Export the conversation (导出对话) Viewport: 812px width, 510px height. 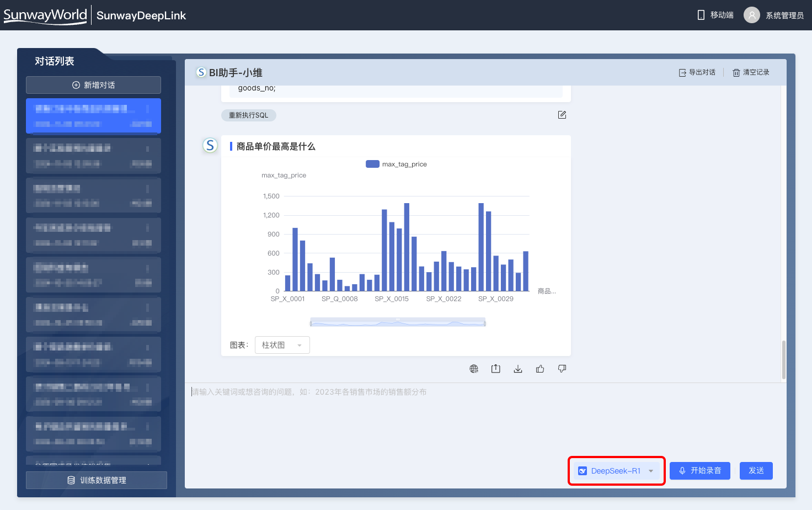tap(697, 72)
